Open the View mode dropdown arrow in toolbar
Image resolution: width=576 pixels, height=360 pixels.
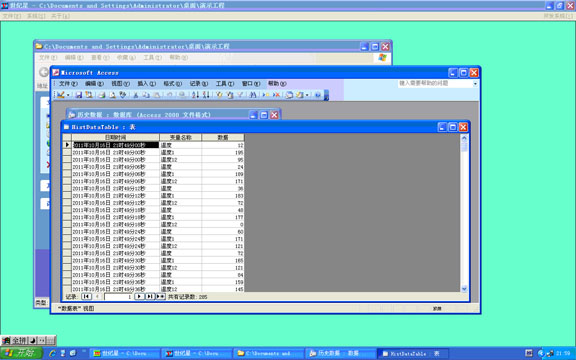point(68,95)
